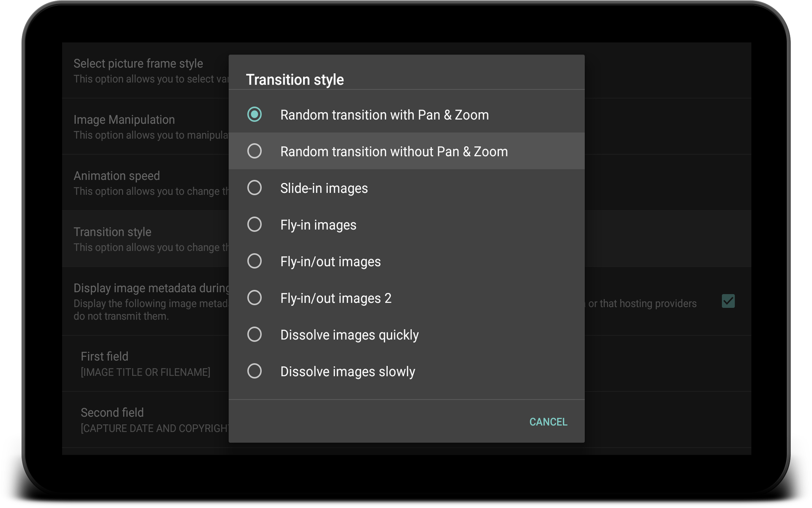Choose Fly-in/out images transition
Screen dimensions: 812x508
[x=254, y=261]
